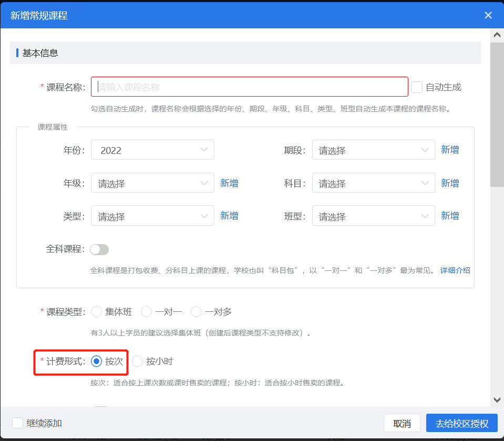Click the vertical scrollbar thumb
The width and height of the screenshot is (504, 441).
point(497,114)
